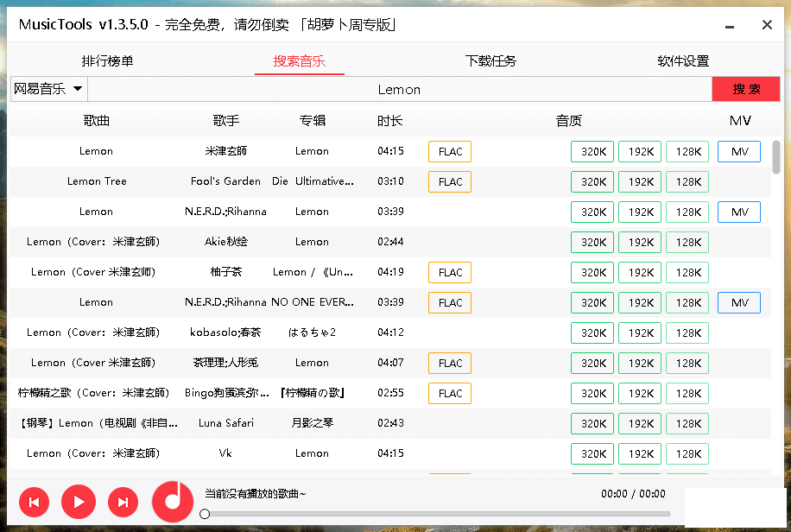Download FLAC for 柠檬精之歌
This screenshot has width=791, height=532.
[x=450, y=394]
